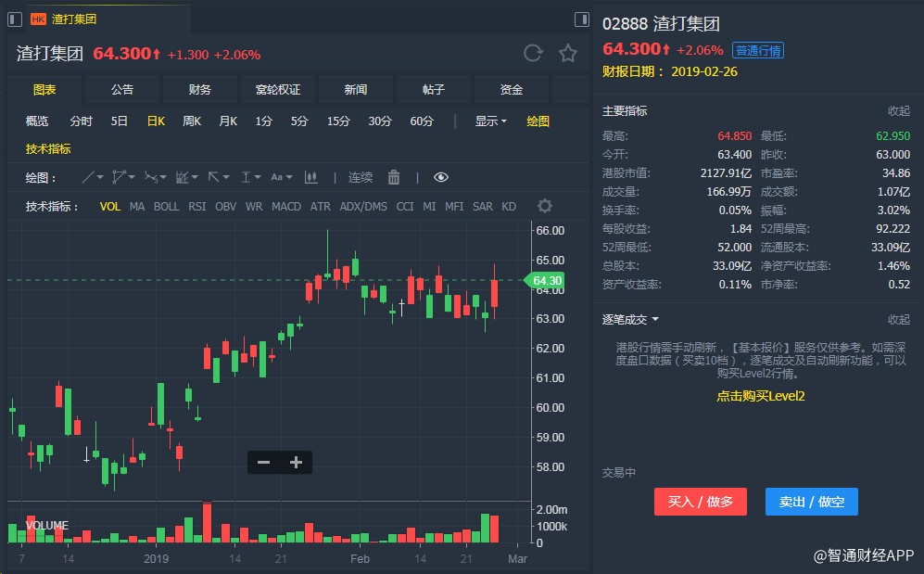Viewport: 924px width, 574px height.
Task: Expand the 逐笔成交 dropdown
Action: point(630,319)
